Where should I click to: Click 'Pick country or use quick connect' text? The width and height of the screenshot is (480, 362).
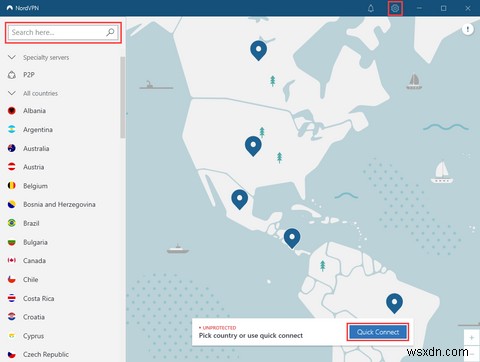click(251, 336)
